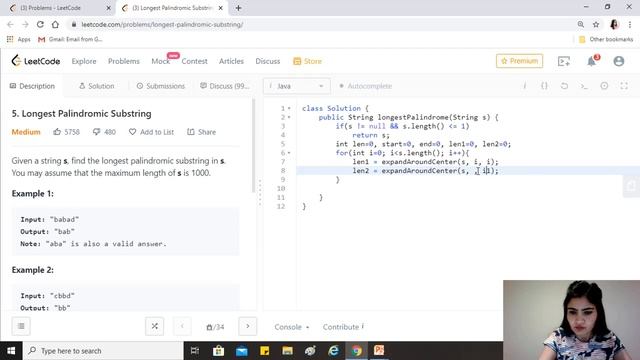Image resolution: width=640 pixels, height=360 pixels.
Task: Open the Gmail bookmark
Action: click(70, 39)
